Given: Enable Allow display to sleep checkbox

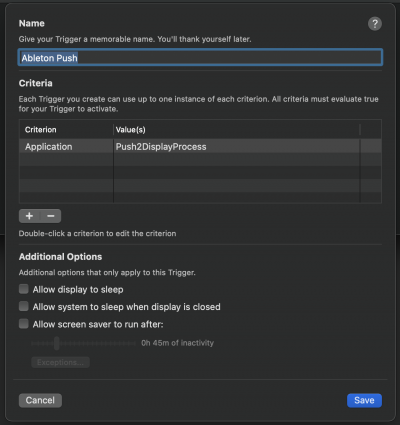Looking at the screenshot, I should tap(24, 289).
